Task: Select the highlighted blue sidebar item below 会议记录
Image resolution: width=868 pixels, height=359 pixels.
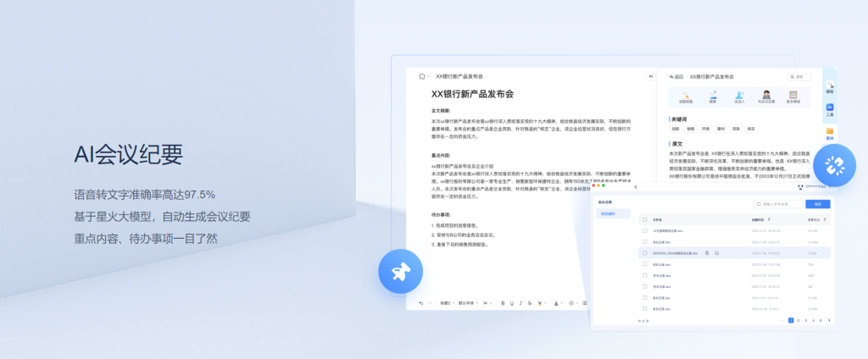Action: click(614, 213)
